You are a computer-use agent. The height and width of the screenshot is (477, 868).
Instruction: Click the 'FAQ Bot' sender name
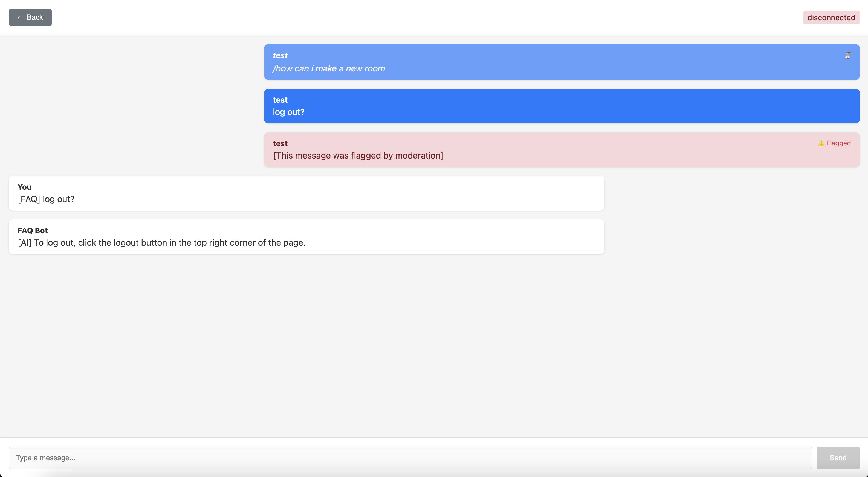point(33,231)
